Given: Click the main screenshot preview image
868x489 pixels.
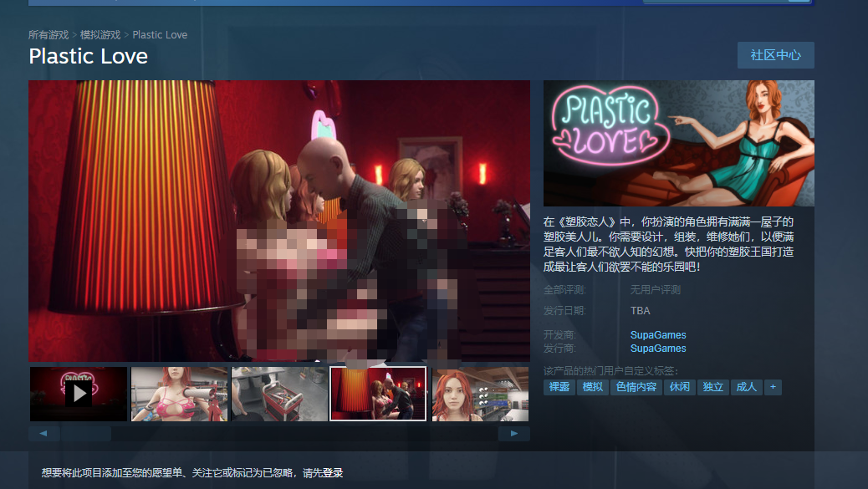Looking at the screenshot, I should [x=279, y=222].
